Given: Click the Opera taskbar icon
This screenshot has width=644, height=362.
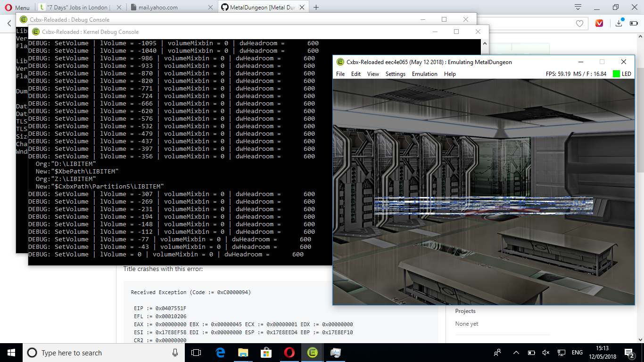Looking at the screenshot, I should [289, 353].
